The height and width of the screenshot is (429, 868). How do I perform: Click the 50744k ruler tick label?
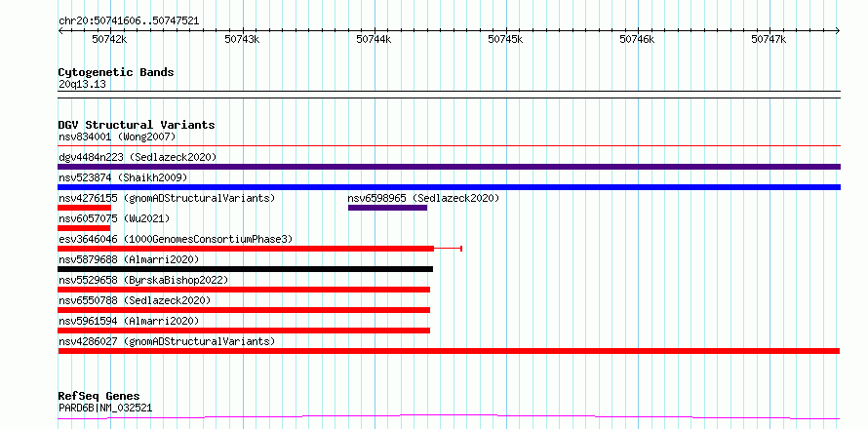pyautogui.click(x=374, y=39)
